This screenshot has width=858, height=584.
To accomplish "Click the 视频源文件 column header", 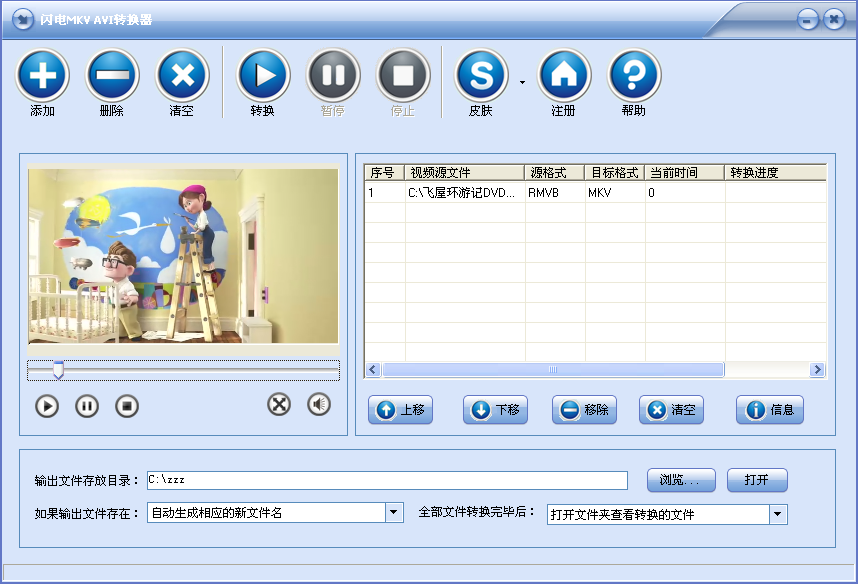I will pyautogui.click(x=465, y=172).
